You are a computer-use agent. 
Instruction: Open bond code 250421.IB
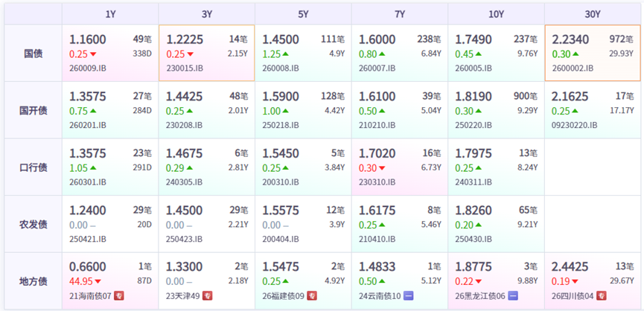click(88, 239)
